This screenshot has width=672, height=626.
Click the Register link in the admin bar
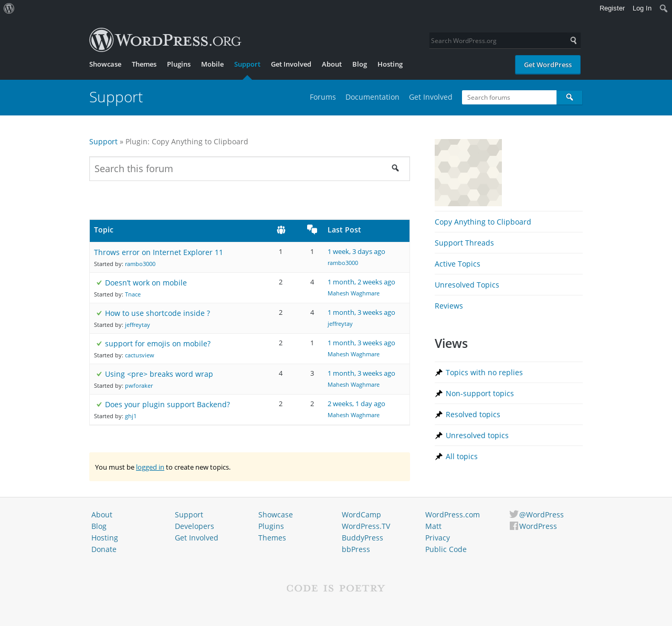tap(612, 8)
